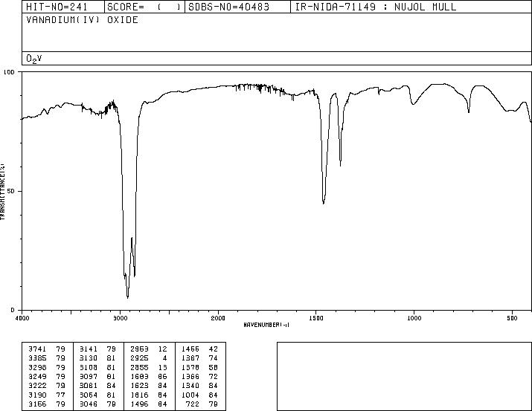Select peak 3064 in the table
Screen dimensions: 532x411
[89, 395]
